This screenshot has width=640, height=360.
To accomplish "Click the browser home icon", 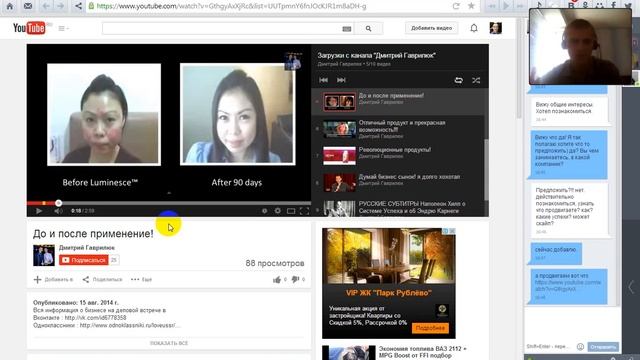I will click(x=9, y=6).
